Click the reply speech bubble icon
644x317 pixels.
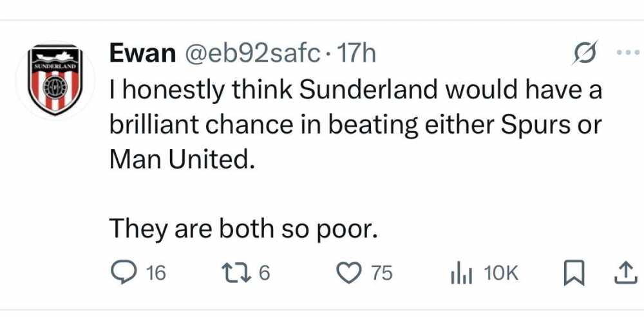pyautogui.click(x=122, y=273)
